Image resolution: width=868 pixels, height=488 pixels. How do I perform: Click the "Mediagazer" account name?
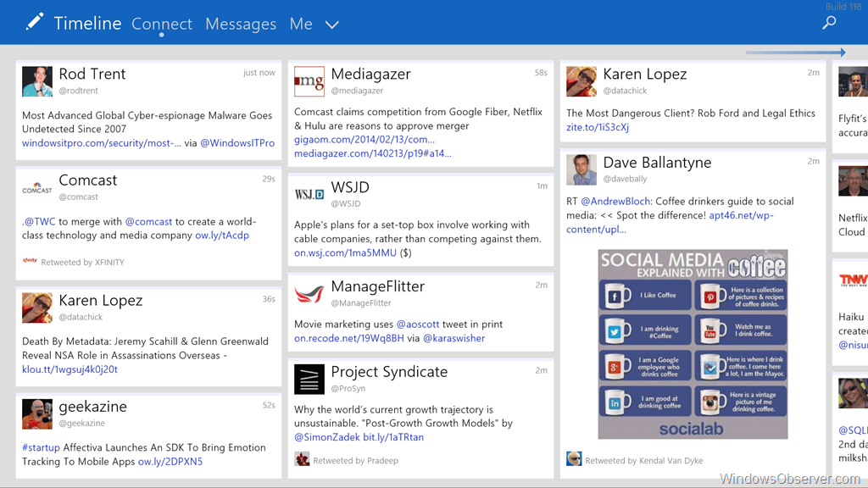pos(371,75)
